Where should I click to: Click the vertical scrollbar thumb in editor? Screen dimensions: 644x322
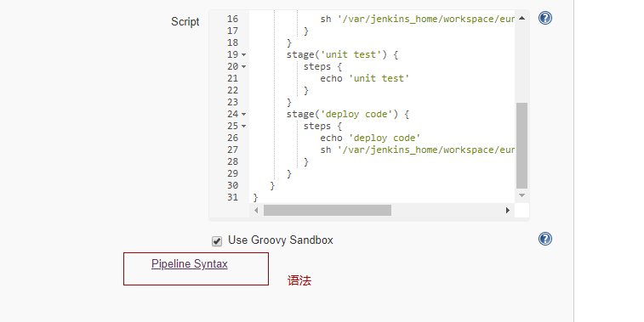521,145
